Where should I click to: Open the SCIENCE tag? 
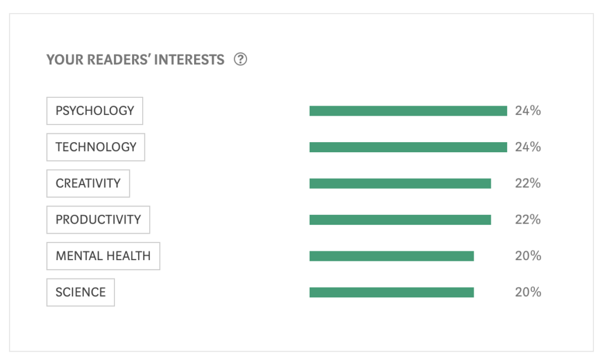click(x=80, y=293)
